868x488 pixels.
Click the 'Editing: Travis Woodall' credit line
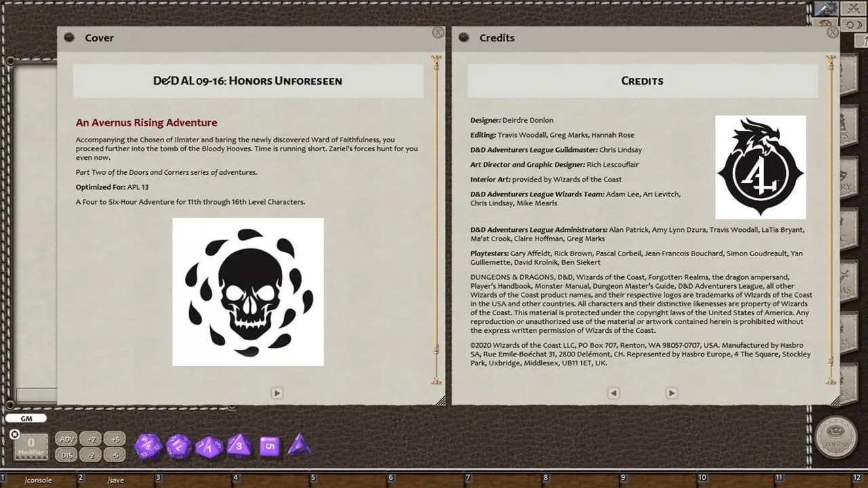(x=552, y=135)
